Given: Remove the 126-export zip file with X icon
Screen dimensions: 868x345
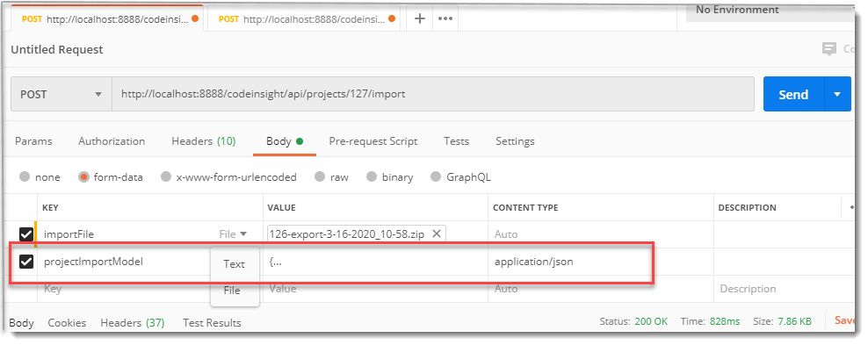Looking at the screenshot, I should [437, 234].
